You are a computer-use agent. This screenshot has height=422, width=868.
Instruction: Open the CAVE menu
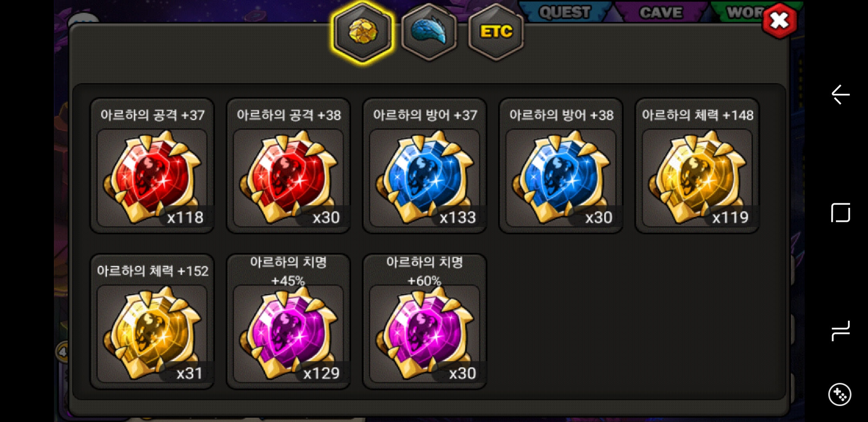(x=662, y=12)
